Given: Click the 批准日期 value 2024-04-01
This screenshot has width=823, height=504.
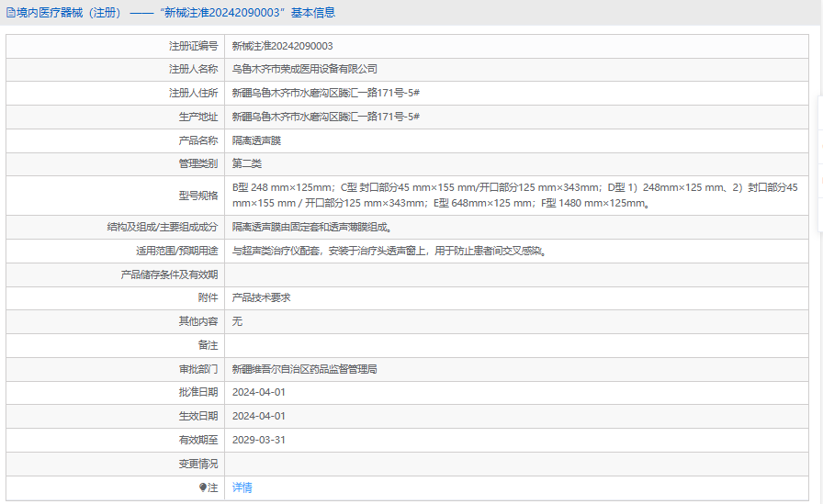Looking at the screenshot, I should tap(259, 392).
